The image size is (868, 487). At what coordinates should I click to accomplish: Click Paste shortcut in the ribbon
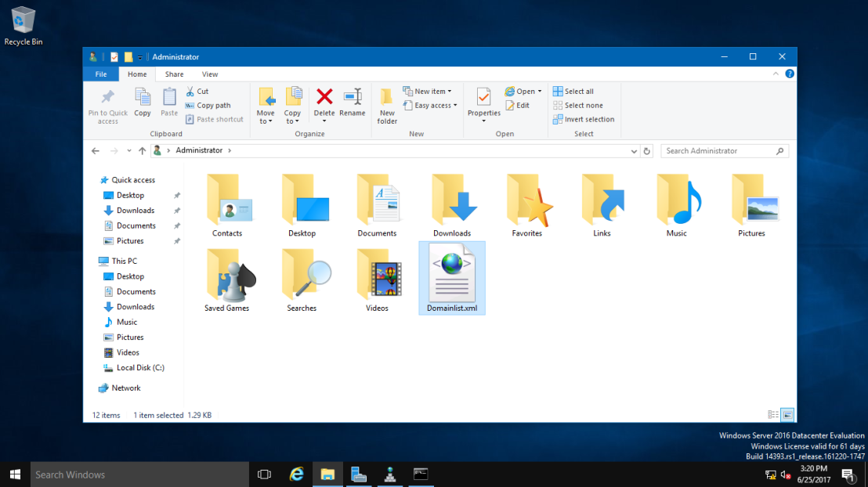[214, 119]
